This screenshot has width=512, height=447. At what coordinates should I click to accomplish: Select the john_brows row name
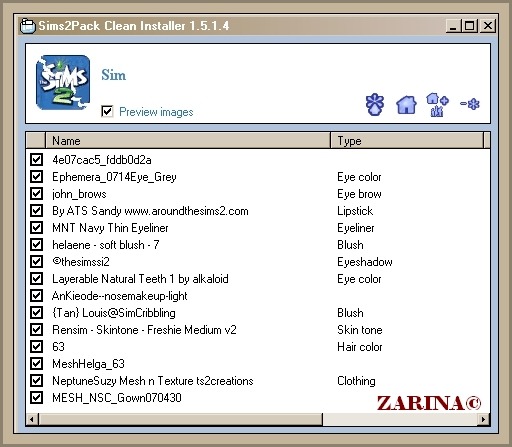(x=79, y=194)
